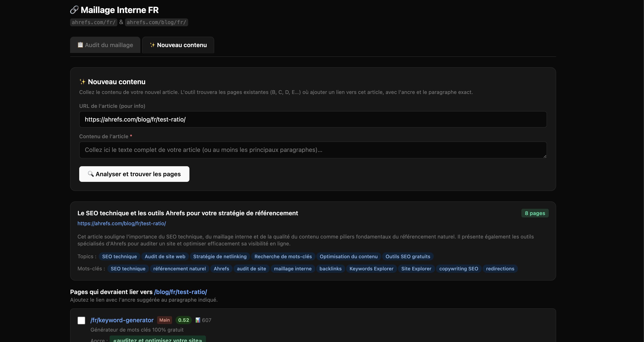Focus the URL de l'article input field
Screen dimensions: 644x342
click(x=313, y=119)
